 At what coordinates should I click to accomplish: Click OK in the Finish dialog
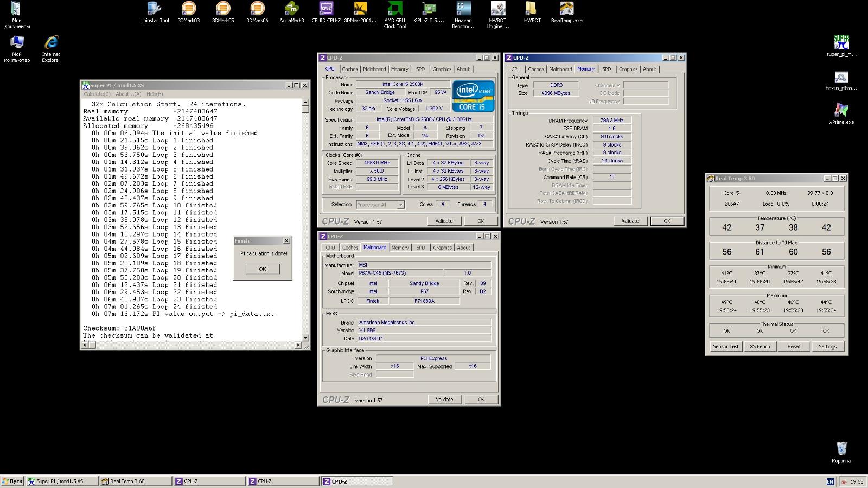(263, 269)
